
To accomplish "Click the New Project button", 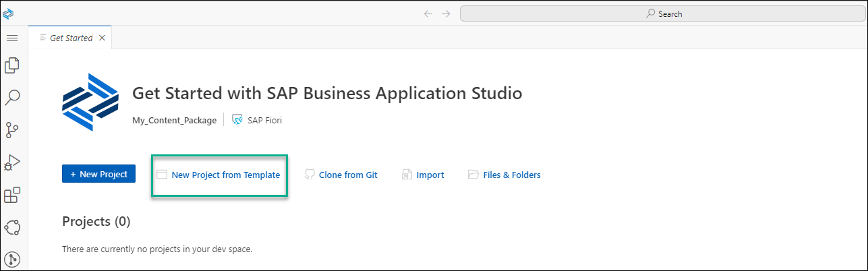I will coord(98,174).
